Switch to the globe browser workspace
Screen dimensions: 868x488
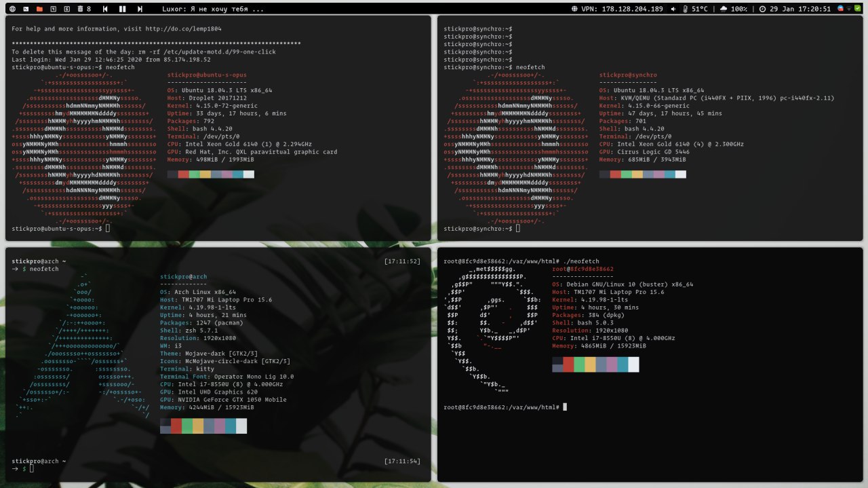[12, 9]
